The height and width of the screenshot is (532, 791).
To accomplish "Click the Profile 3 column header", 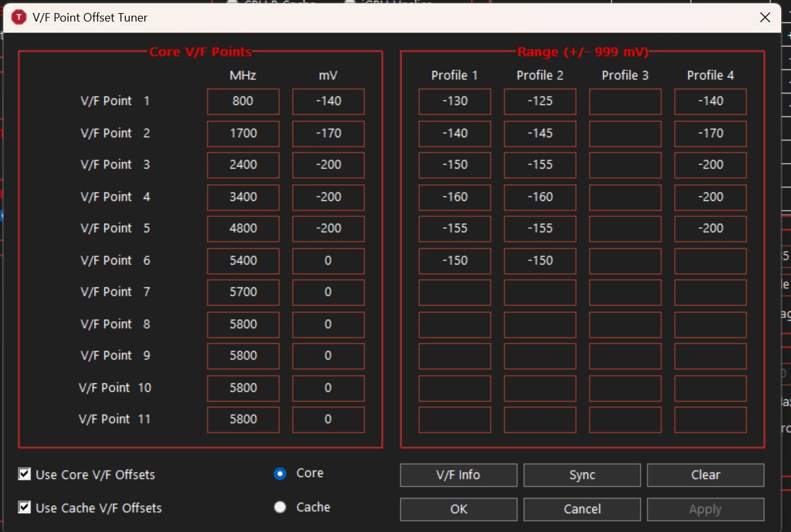I will (x=625, y=75).
